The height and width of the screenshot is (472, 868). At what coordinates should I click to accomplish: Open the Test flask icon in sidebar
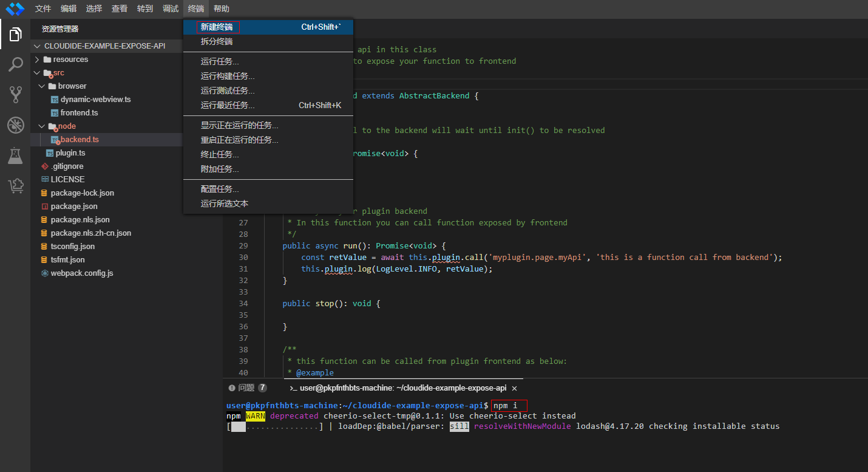pyautogui.click(x=15, y=156)
